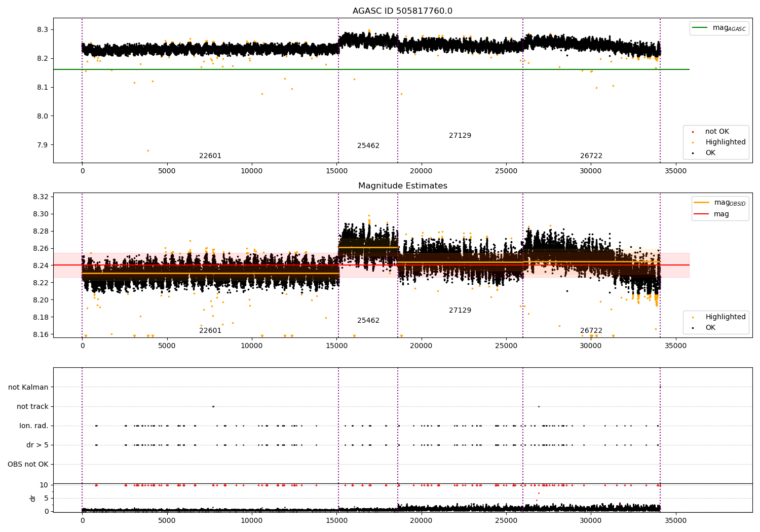The height and width of the screenshot is (532, 760).
Task: Click label 27129 in the Magnitude Estimates plot
Action: (460, 311)
